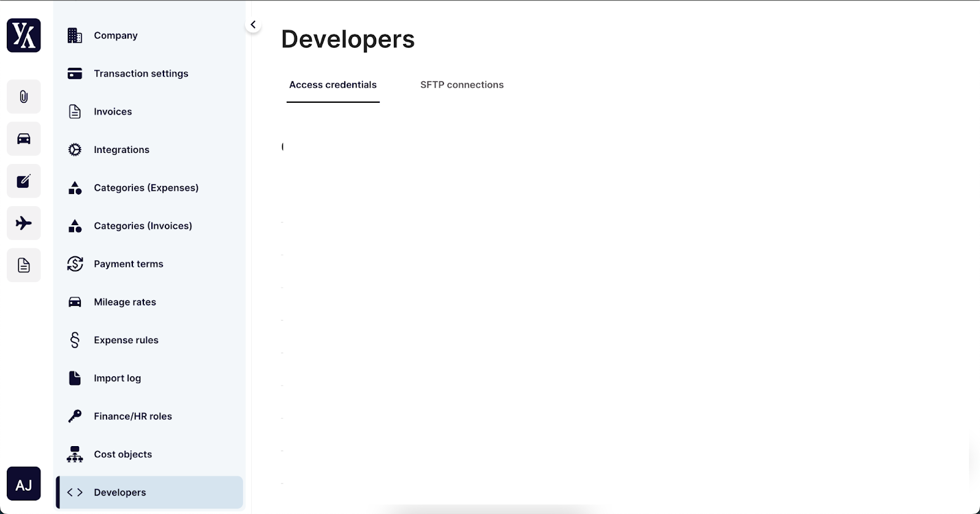
Task: Click the Company building icon
Action: 75,35
